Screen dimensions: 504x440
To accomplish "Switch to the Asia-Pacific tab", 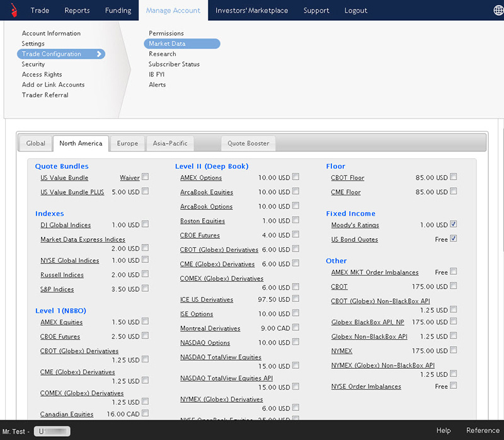I will click(170, 144).
